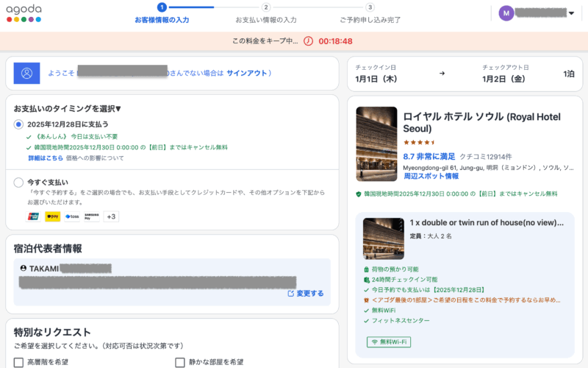Click the blue user profile icon
The image size is (588, 368).
pos(26,73)
